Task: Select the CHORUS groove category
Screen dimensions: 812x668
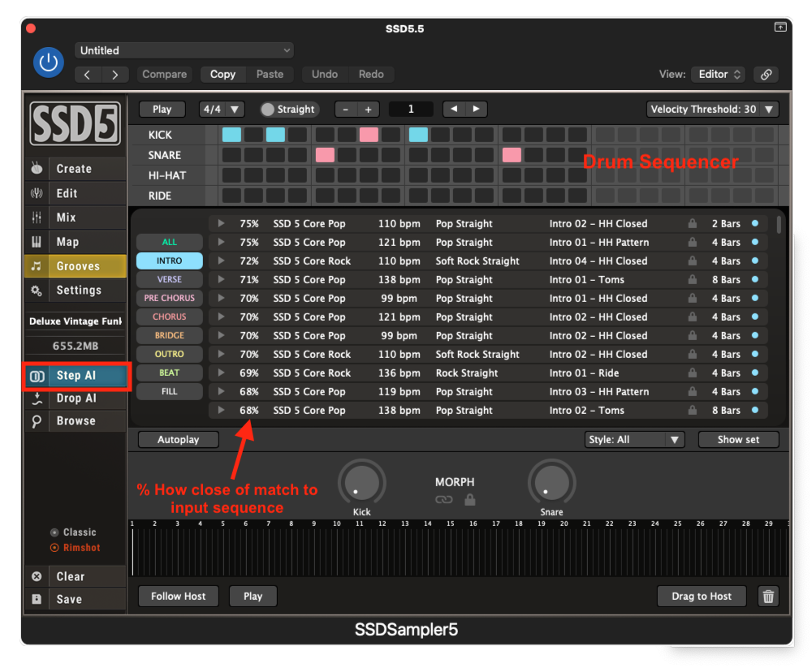Action: (x=170, y=317)
